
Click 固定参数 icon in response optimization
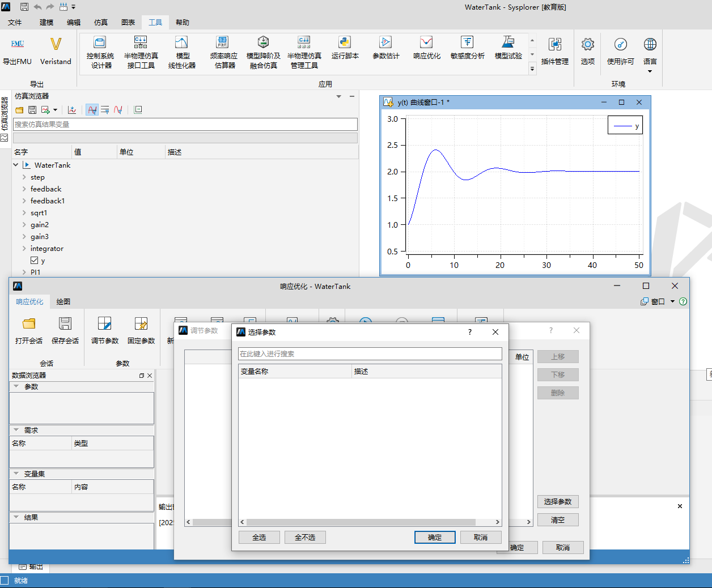(x=141, y=323)
